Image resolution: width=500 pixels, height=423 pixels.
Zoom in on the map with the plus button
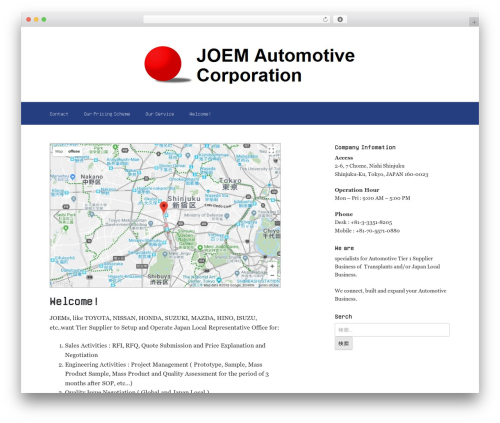coord(272,266)
